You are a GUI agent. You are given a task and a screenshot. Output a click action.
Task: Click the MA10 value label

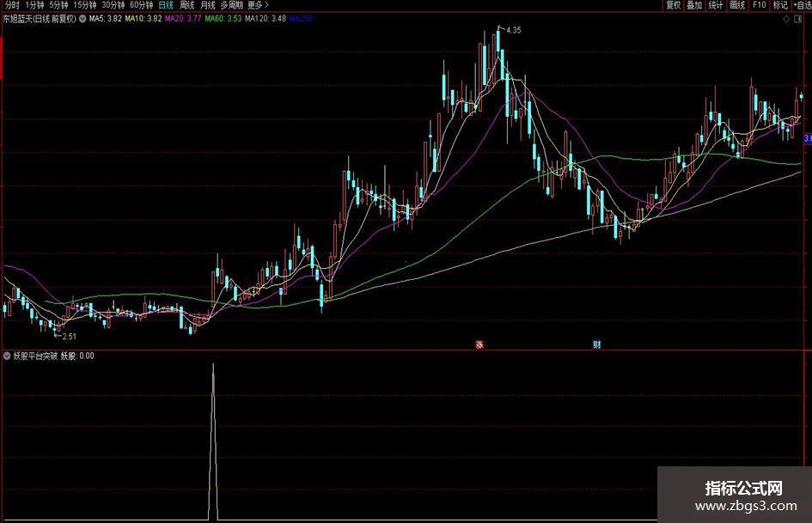[x=143, y=19]
